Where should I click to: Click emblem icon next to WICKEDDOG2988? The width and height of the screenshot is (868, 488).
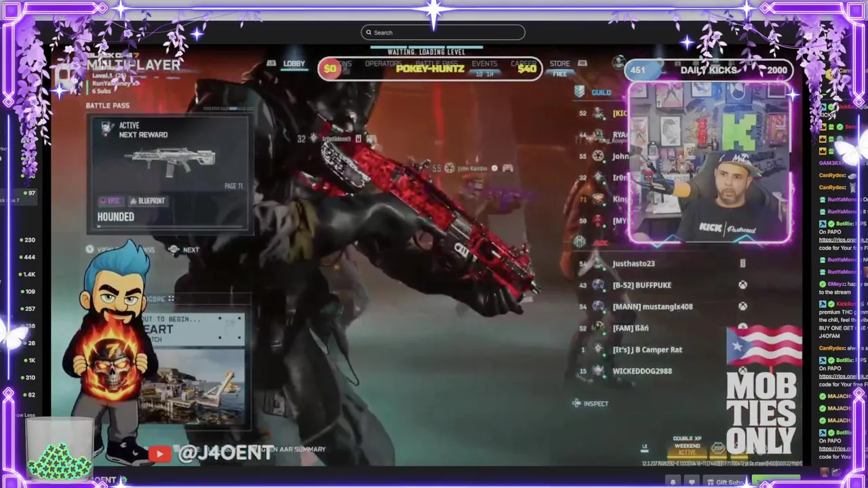[x=598, y=371]
